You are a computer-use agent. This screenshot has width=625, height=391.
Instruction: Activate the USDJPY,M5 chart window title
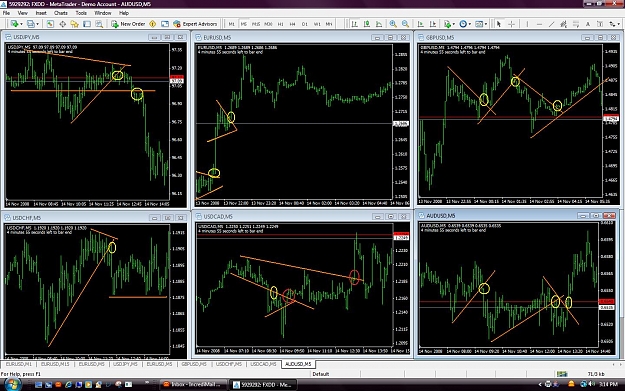[26, 37]
